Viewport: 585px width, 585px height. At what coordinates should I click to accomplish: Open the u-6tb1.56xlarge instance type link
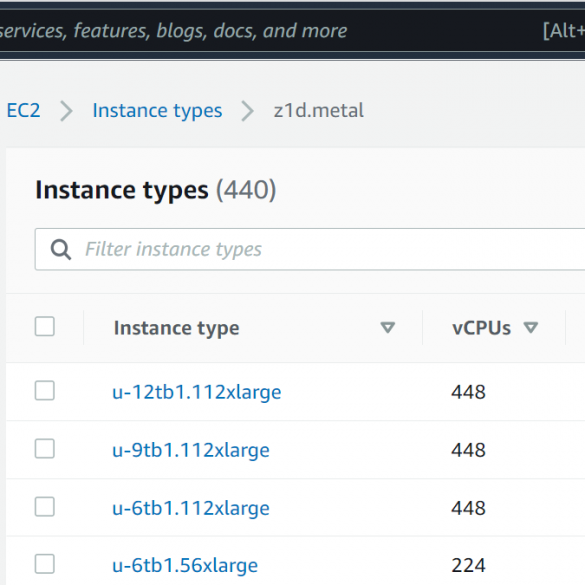tap(185, 566)
